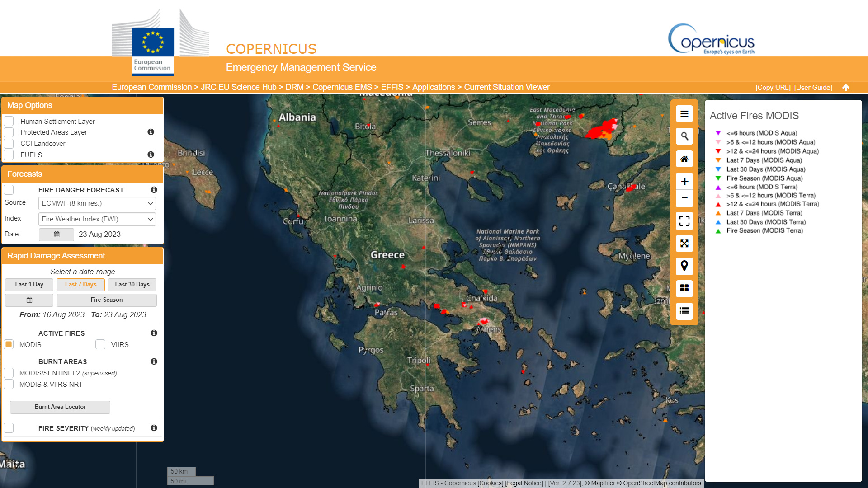Click OpenStreetMap contributors attribution link

(659, 483)
